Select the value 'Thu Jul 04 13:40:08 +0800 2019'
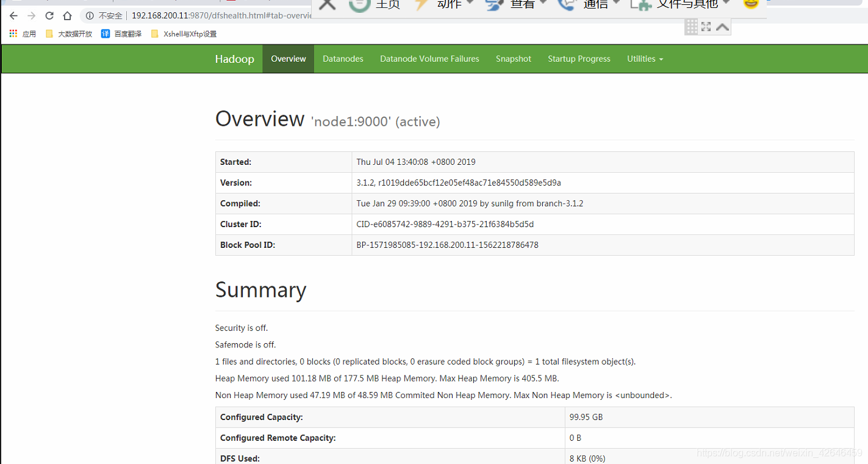 [416, 162]
